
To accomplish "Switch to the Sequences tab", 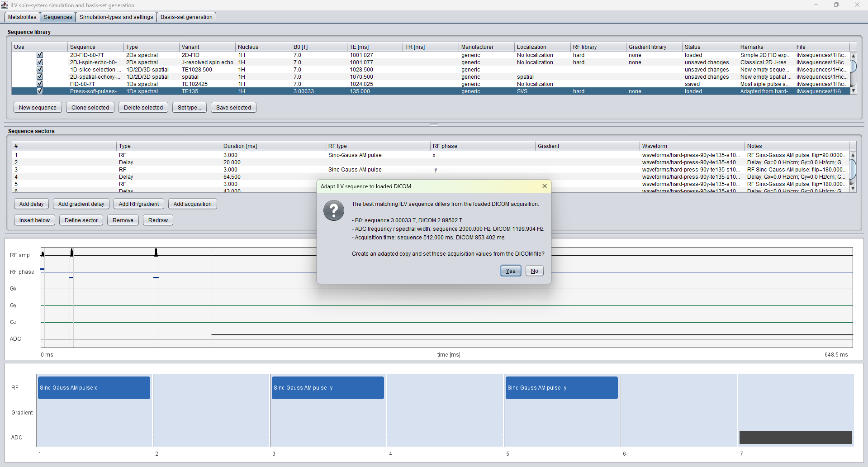I will click(x=58, y=17).
